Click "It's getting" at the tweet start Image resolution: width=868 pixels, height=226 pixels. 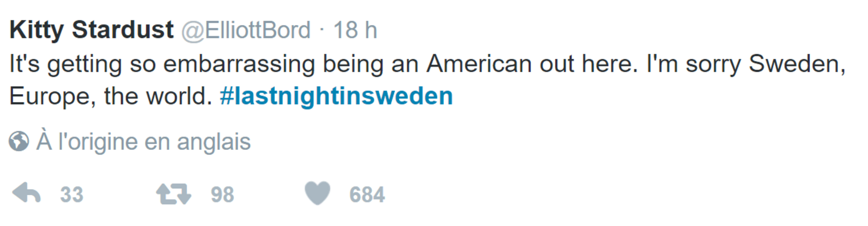65,64
